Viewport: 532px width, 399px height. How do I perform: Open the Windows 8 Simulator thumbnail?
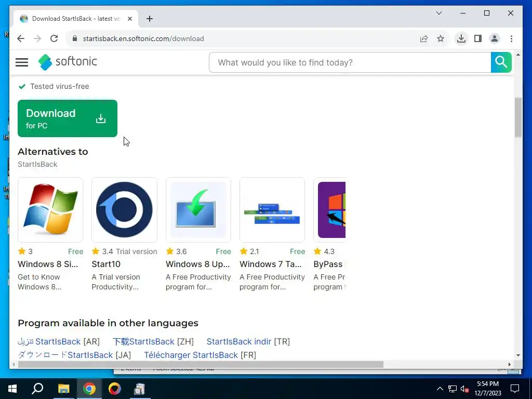[x=50, y=210]
